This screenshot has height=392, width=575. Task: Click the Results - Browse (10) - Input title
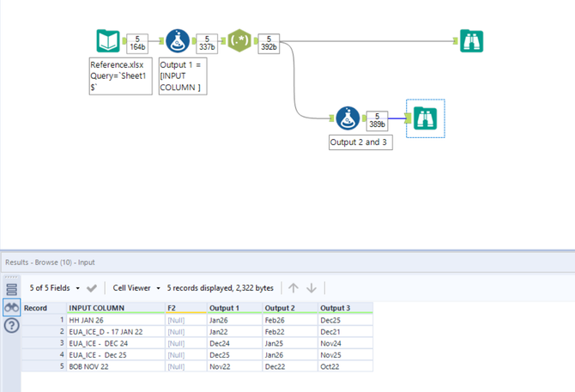click(x=50, y=262)
